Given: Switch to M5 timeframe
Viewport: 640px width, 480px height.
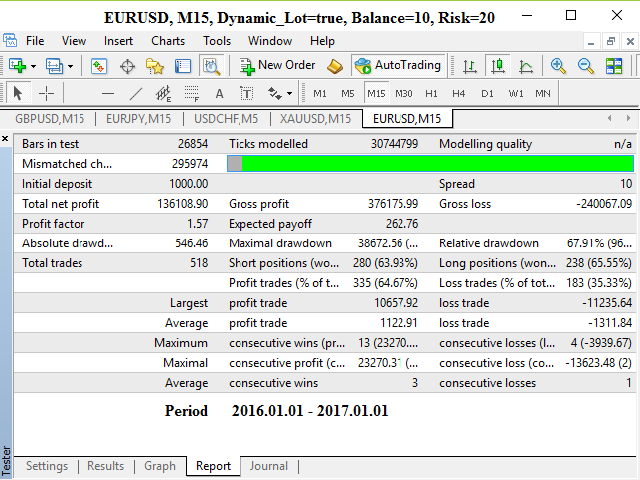Looking at the screenshot, I should tap(347, 94).
